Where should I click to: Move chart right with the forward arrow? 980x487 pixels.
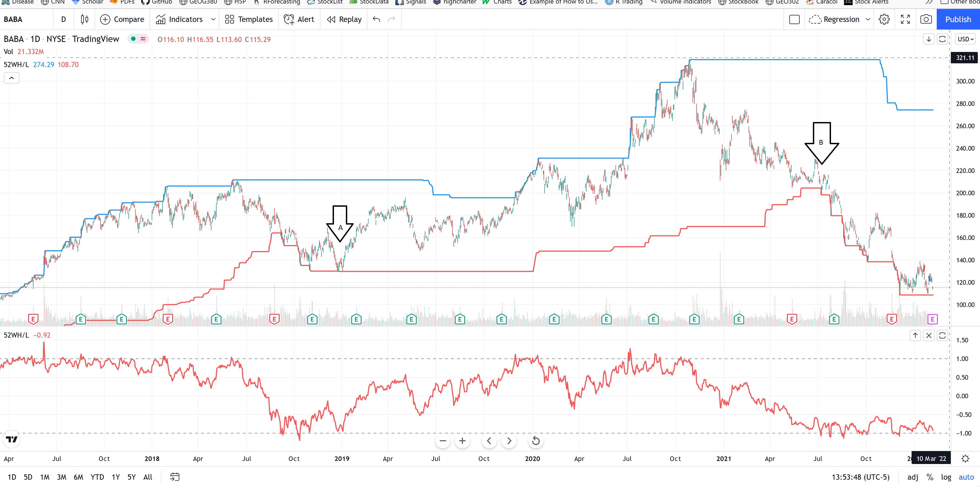point(509,441)
